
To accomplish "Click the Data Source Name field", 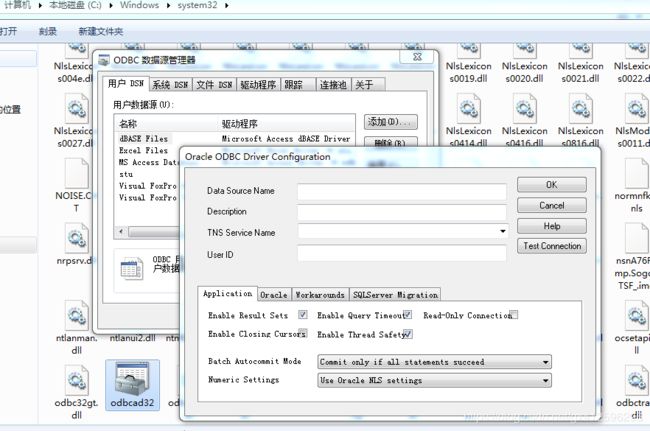I will [x=402, y=191].
